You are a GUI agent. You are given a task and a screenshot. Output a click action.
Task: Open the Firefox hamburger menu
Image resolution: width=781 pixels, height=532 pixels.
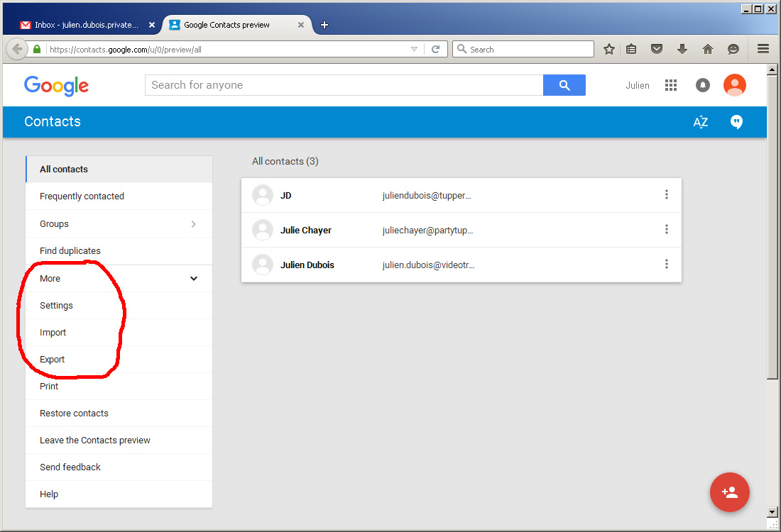(763, 49)
